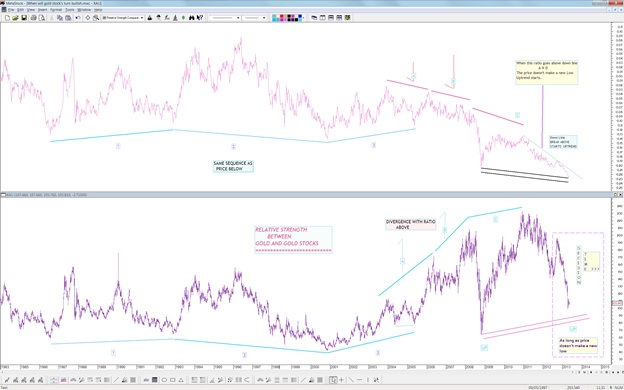
Task: Select the 'When this ratio goes above down line' note
Action: [547, 72]
